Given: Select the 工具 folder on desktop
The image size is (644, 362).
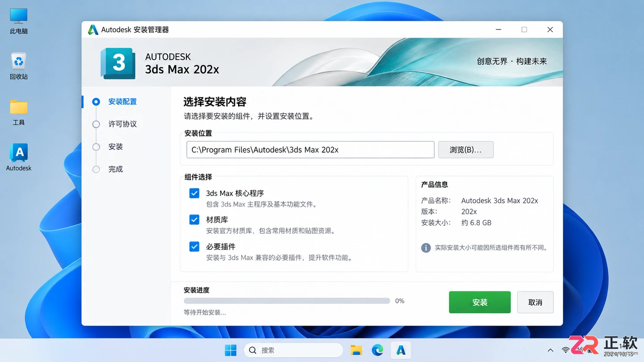Looking at the screenshot, I should point(19,112).
